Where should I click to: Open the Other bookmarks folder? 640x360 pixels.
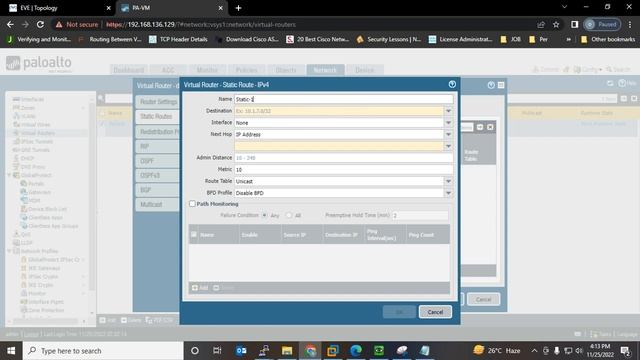pos(608,40)
